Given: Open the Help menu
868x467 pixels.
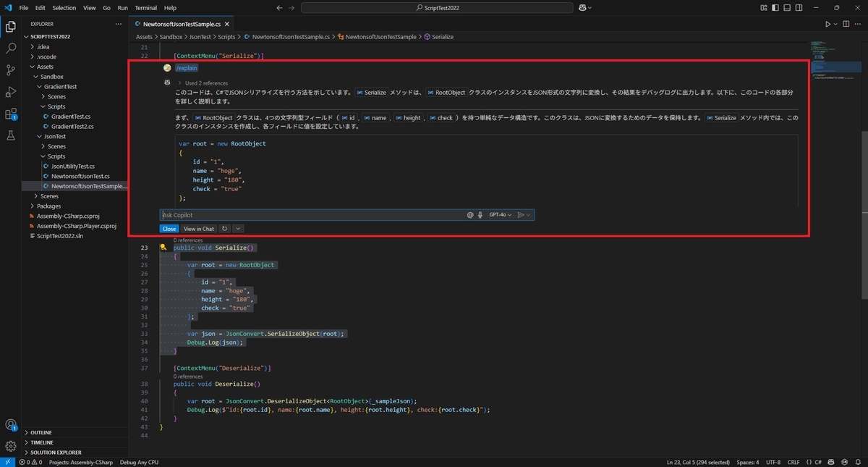Looking at the screenshot, I should [x=170, y=7].
